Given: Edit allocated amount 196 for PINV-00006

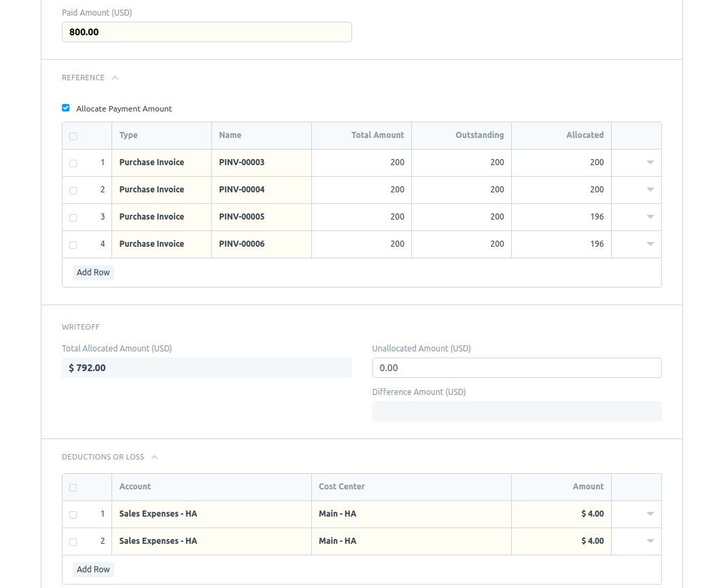Looking at the screenshot, I should point(561,244).
